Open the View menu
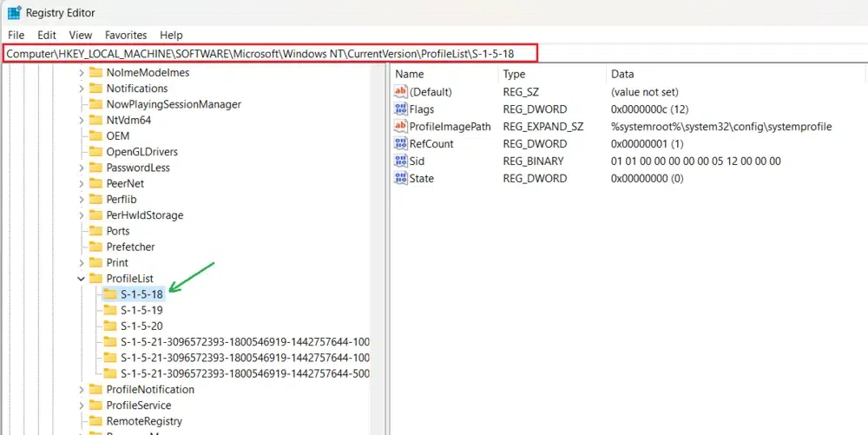Viewport: 868px width, 435px height. 80,35
